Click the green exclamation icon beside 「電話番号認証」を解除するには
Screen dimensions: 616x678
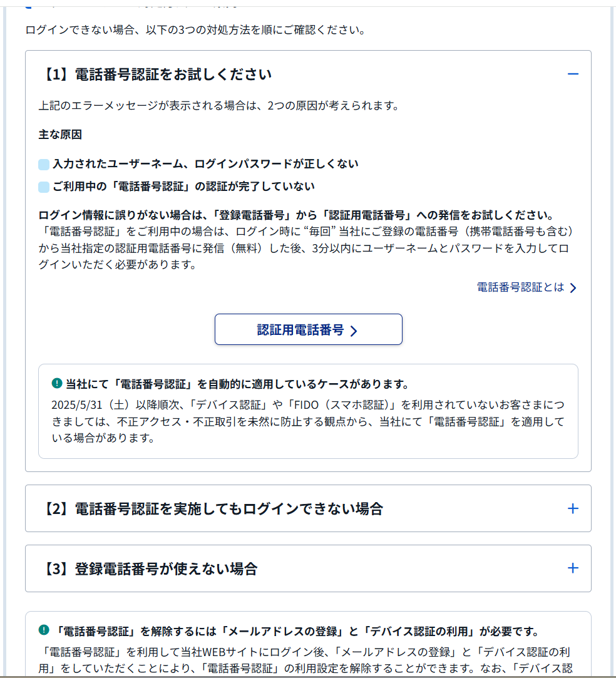(x=44, y=630)
